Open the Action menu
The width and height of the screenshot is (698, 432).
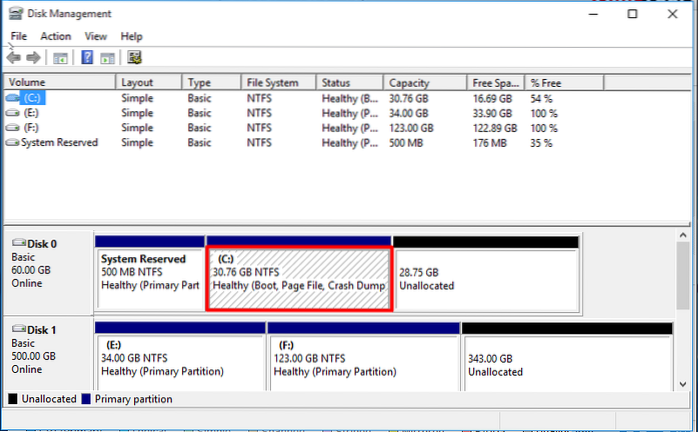tap(55, 36)
